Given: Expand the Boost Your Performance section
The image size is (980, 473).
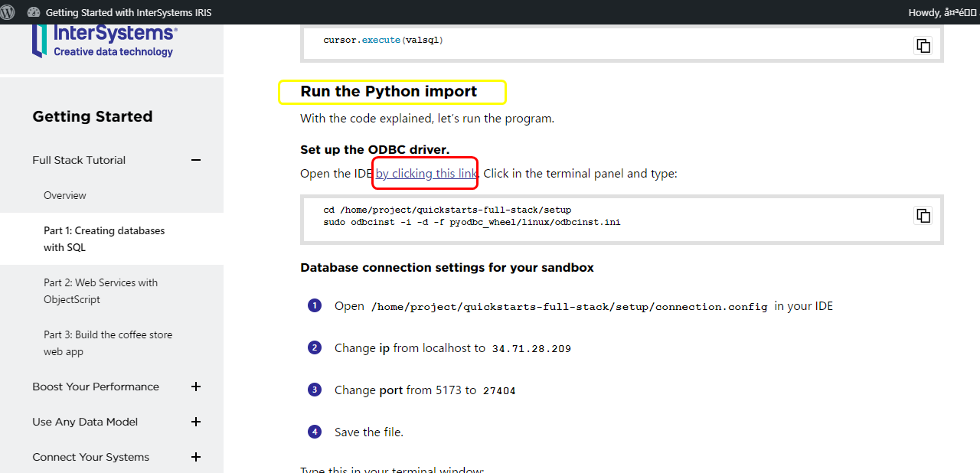Looking at the screenshot, I should (x=196, y=387).
